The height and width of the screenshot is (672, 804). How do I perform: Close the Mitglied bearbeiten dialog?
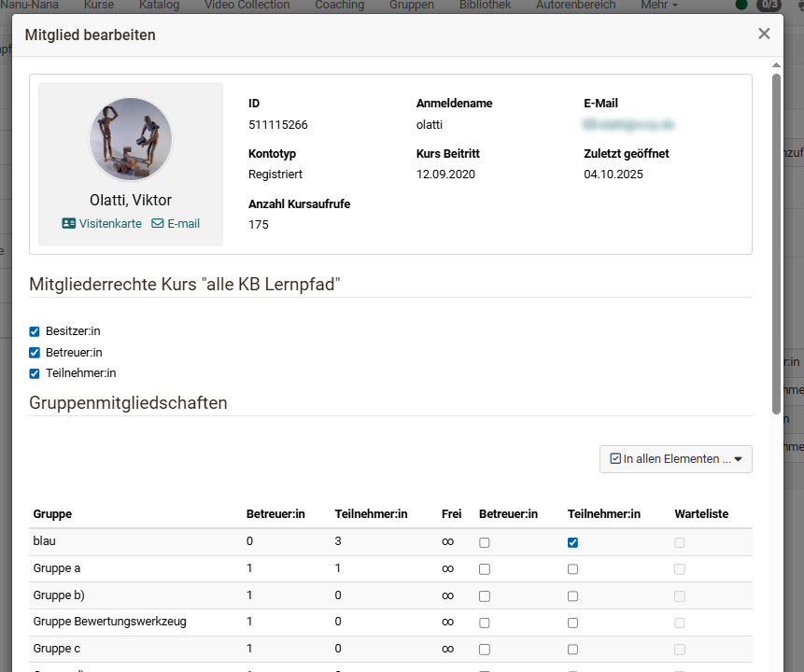pyautogui.click(x=764, y=34)
